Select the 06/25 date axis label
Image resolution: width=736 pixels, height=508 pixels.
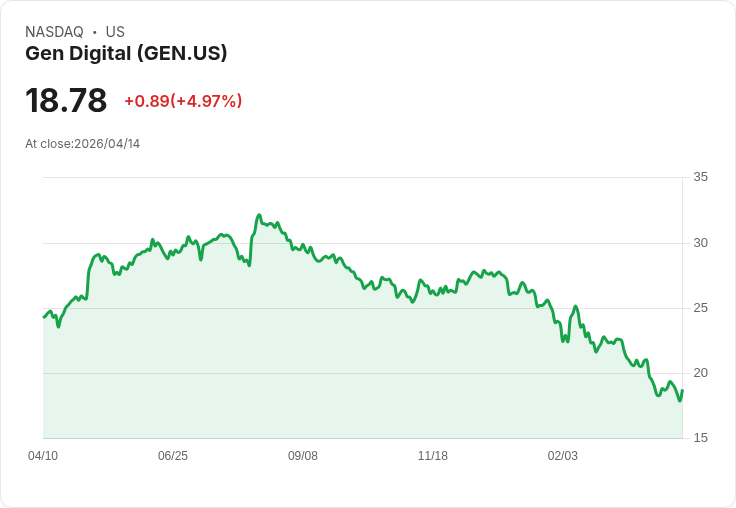click(173, 456)
